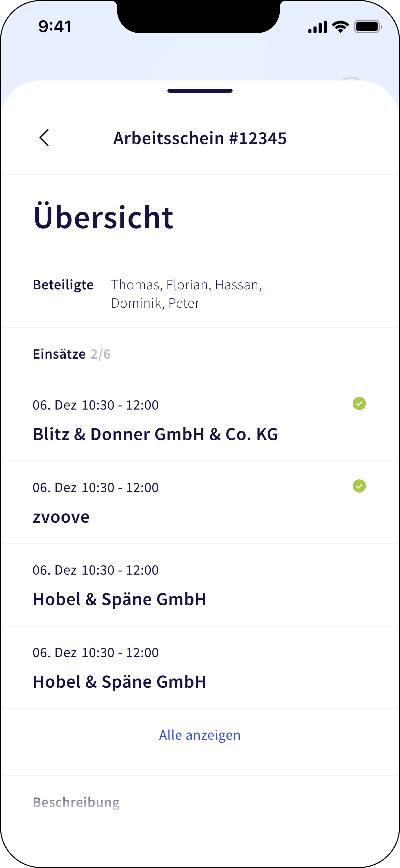This screenshot has height=868, width=400.
Task: Open the second Hobel & Späne GmbH entry
Action: coord(120,682)
